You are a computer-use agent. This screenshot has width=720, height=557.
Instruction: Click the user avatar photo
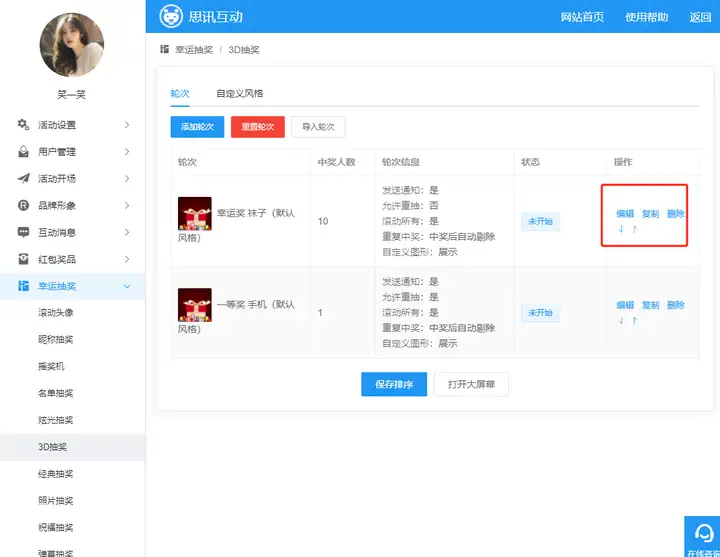(72, 45)
